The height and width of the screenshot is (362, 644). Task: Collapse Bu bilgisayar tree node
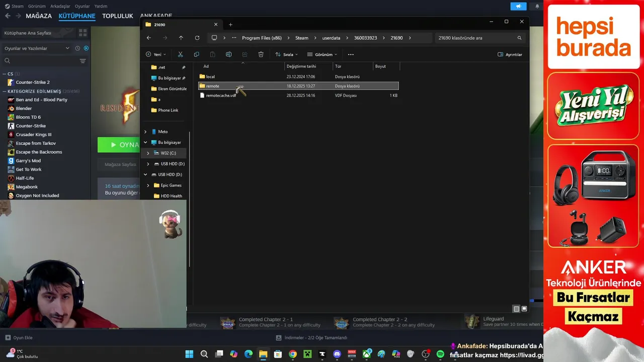[145, 142]
